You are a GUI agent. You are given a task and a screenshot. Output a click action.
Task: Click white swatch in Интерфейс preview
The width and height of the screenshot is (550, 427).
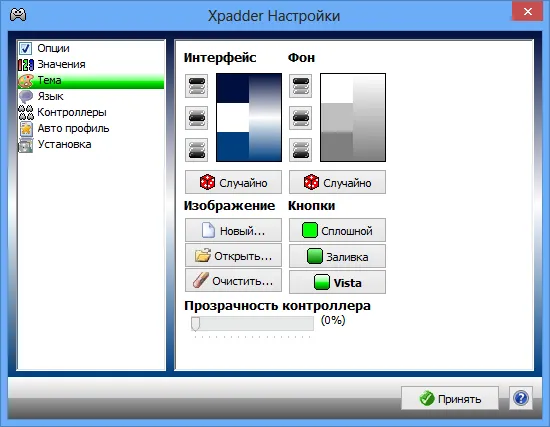pyautogui.click(x=233, y=118)
